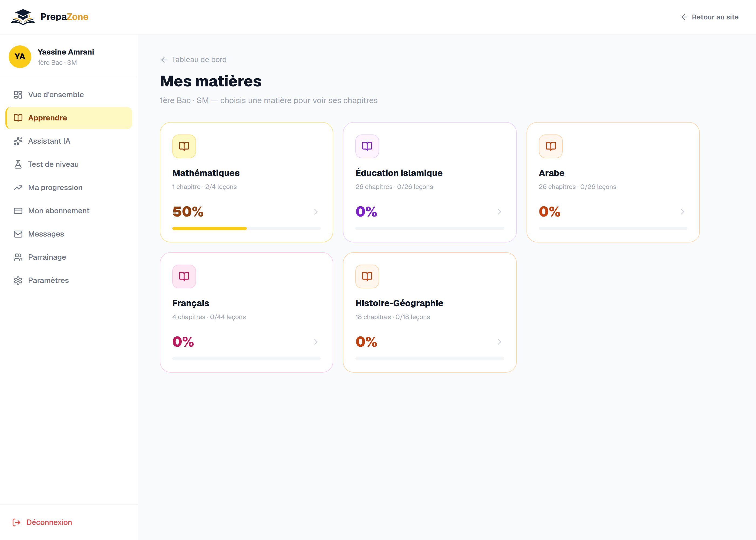756x540 pixels.
Task: Click the back arrow beside Tableau de bord
Action: pos(164,60)
